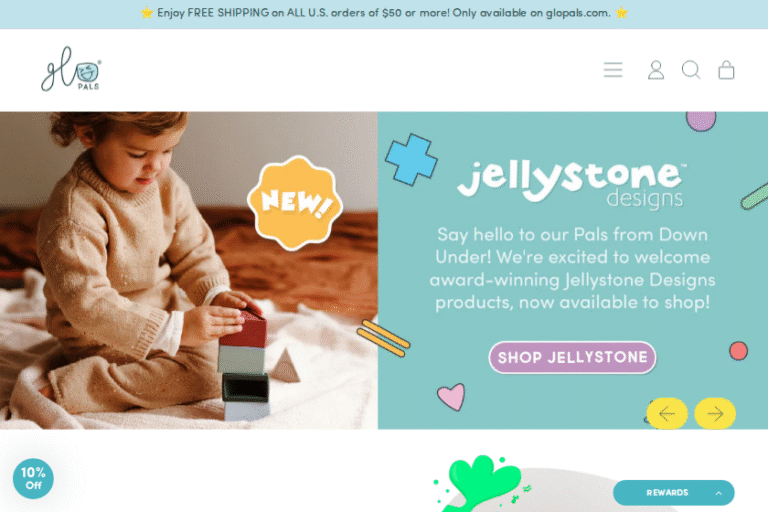This screenshot has height=512, width=768.
Task: Click the NEW! badge sticker
Action: point(295,202)
